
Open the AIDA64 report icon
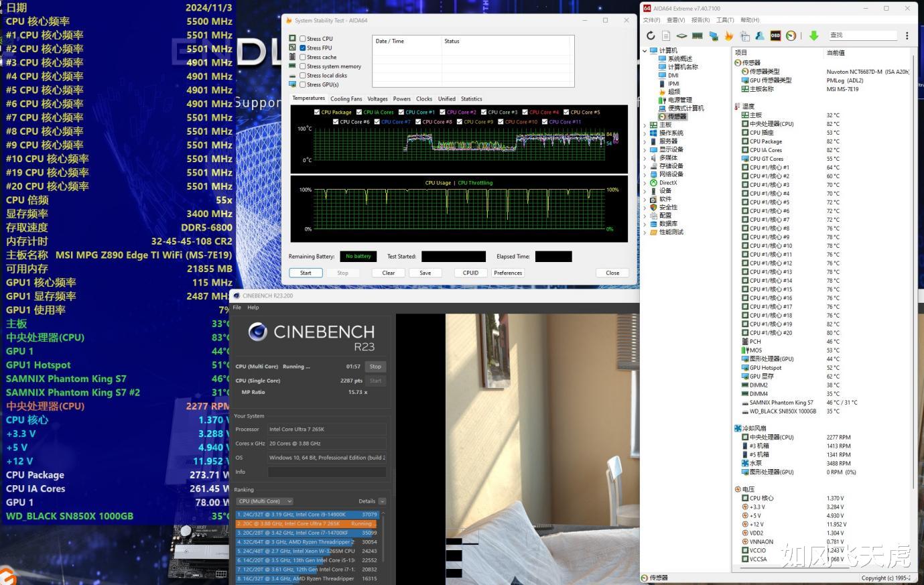666,36
